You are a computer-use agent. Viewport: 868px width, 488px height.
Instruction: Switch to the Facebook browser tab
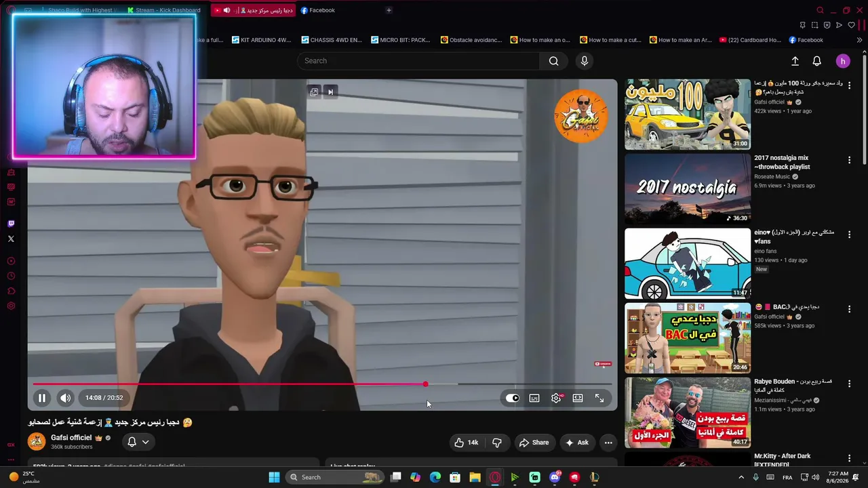tap(317, 10)
